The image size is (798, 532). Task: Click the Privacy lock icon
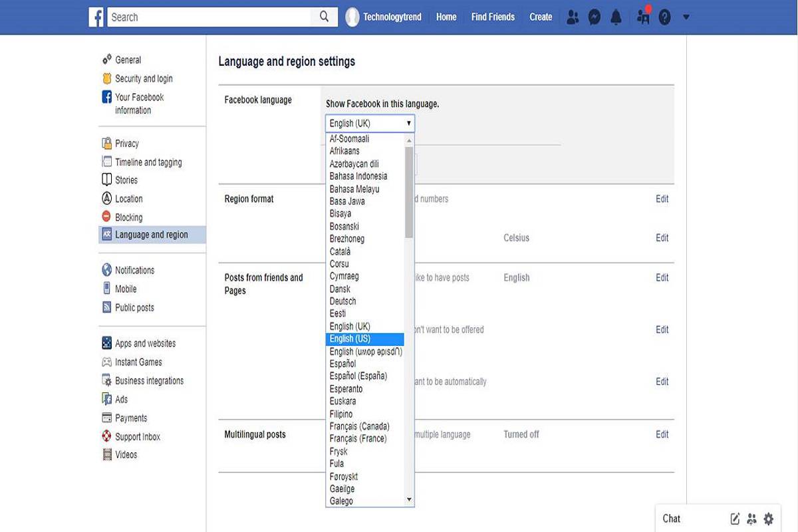(x=106, y=143)
